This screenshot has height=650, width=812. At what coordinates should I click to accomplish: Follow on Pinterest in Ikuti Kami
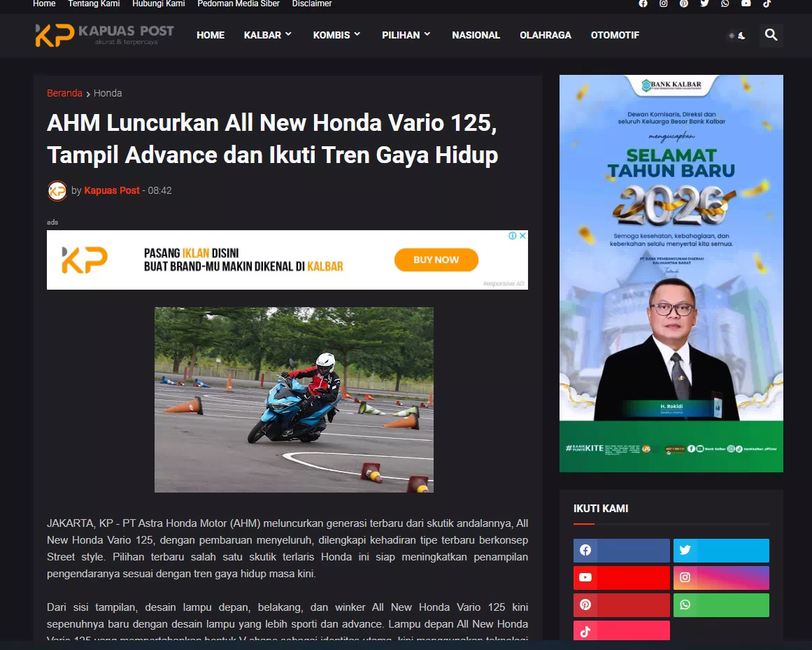coord(622,605)
